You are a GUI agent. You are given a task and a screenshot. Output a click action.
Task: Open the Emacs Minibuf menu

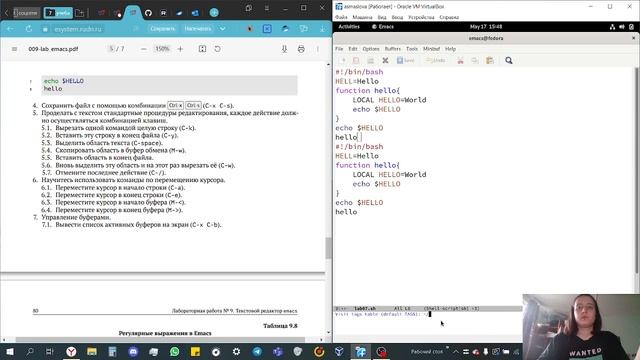431,49
